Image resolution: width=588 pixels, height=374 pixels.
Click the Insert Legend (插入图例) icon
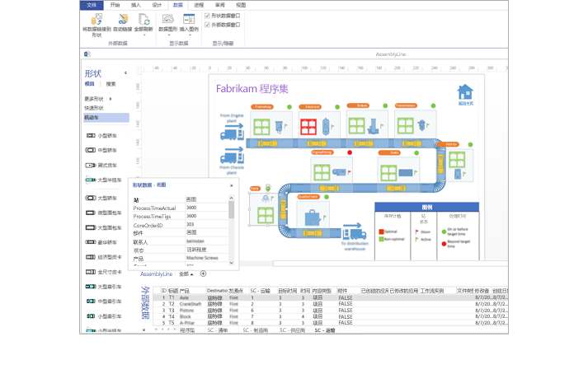189,20
